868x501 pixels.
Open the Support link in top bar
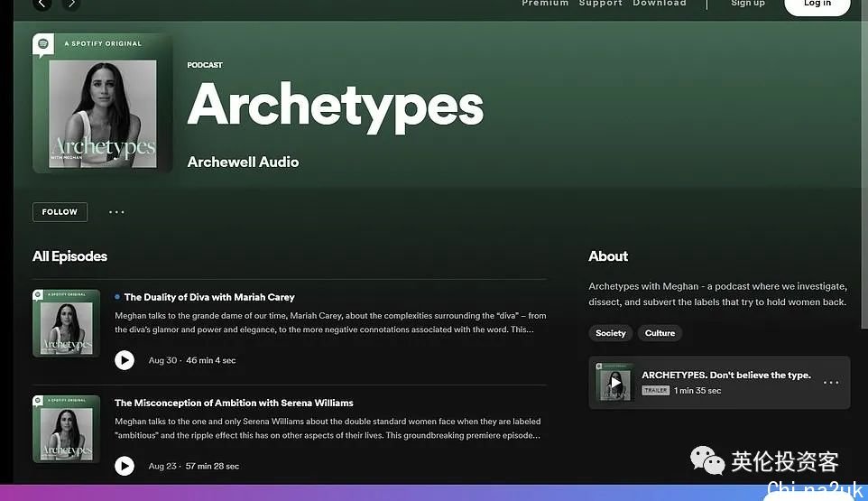click(x=601, y=4)
